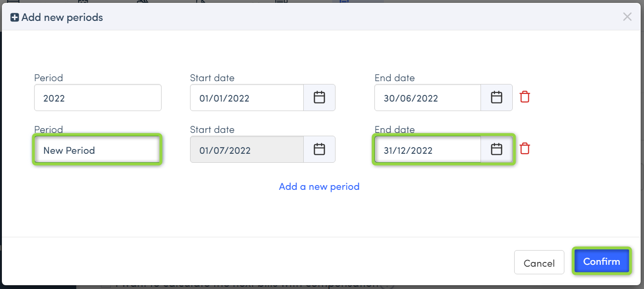Click the Add a new period link
Viewport: 644px width, 289px height.
coord(319,186)
